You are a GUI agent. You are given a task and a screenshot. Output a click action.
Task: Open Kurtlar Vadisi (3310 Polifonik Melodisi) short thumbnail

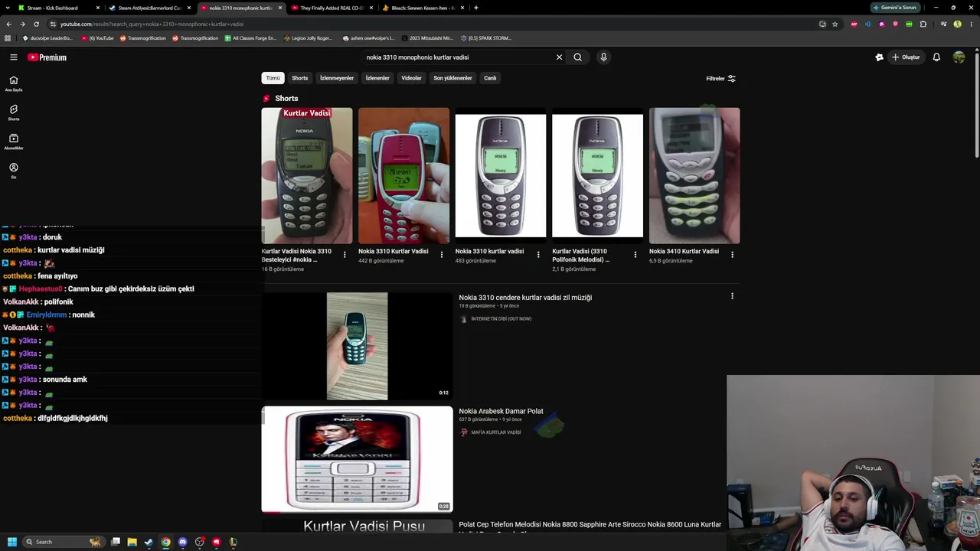(597, 175)
